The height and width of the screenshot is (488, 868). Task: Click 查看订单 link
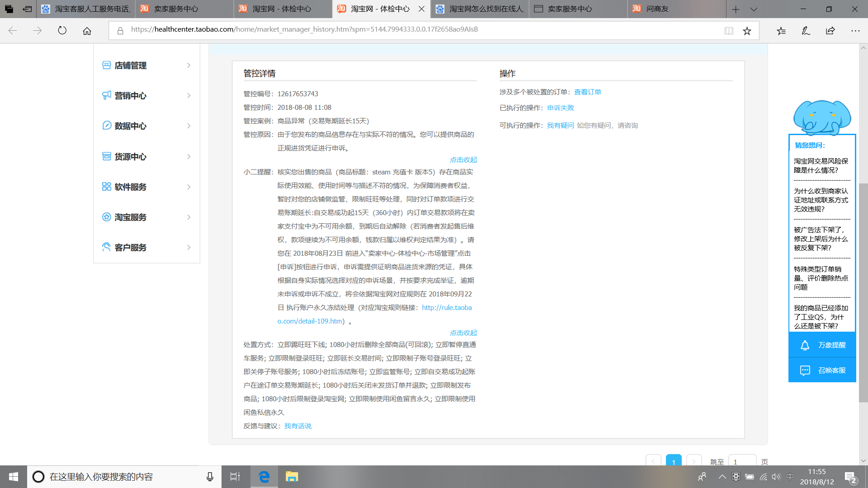(x=588, y=92)
